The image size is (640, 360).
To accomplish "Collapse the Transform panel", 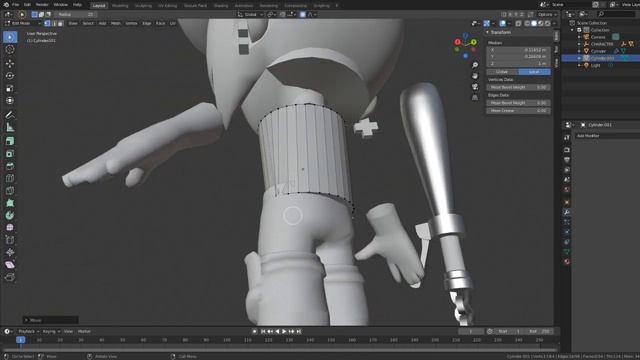I will pyautogui.click(x=487, y=32).
